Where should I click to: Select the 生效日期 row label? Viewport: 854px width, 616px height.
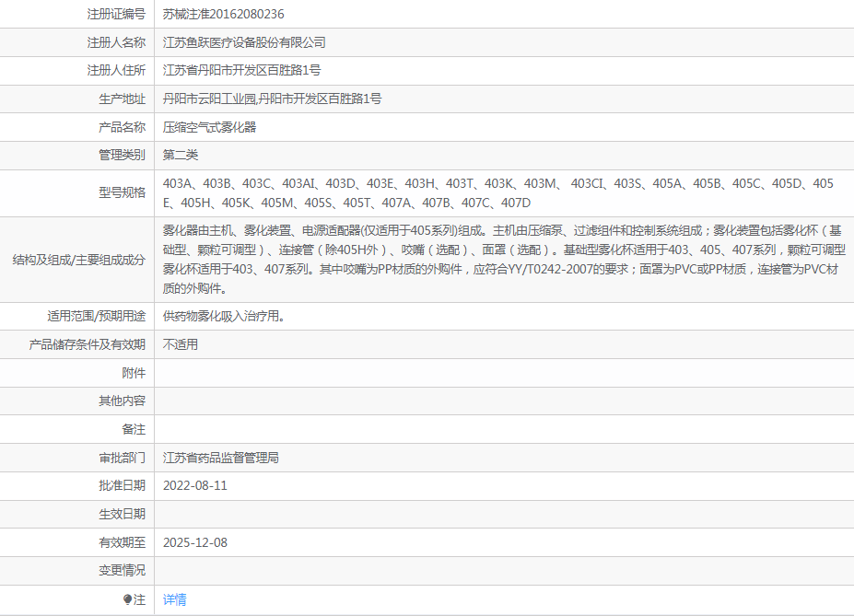[x=122, y=514]
